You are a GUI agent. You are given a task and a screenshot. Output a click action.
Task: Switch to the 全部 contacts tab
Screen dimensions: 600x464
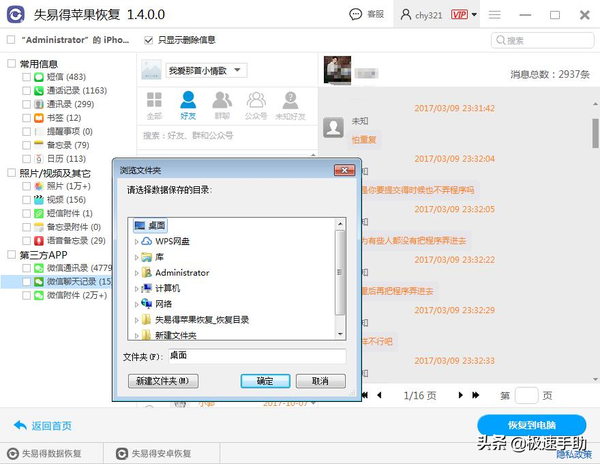tap(154, 106)
